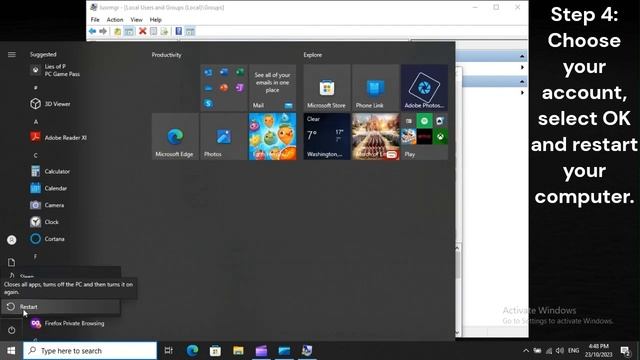Viewport: 640px width, 360px height.
Task: Click the volume icon in system tray
Action: click(560, 351)
